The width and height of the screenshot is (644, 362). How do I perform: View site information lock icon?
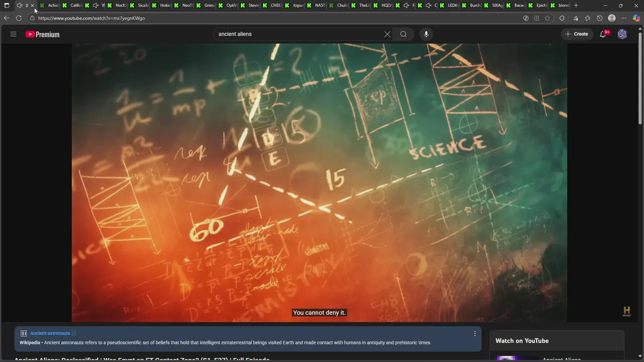pyautogui.click(x=32, y=18)
